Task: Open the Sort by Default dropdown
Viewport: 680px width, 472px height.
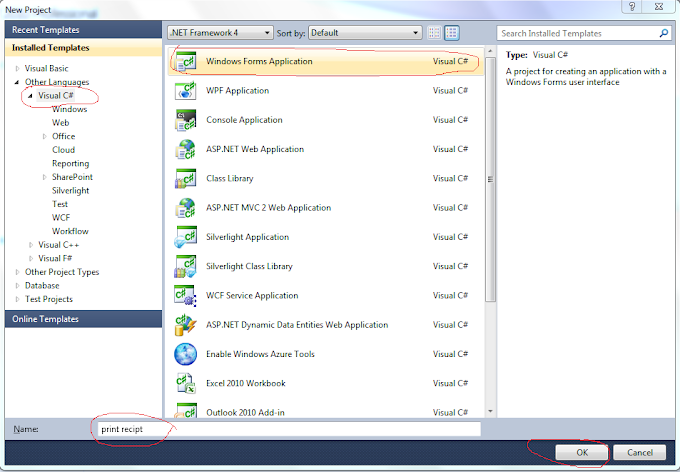Action: pyautogui.click(x=365, y=33)
